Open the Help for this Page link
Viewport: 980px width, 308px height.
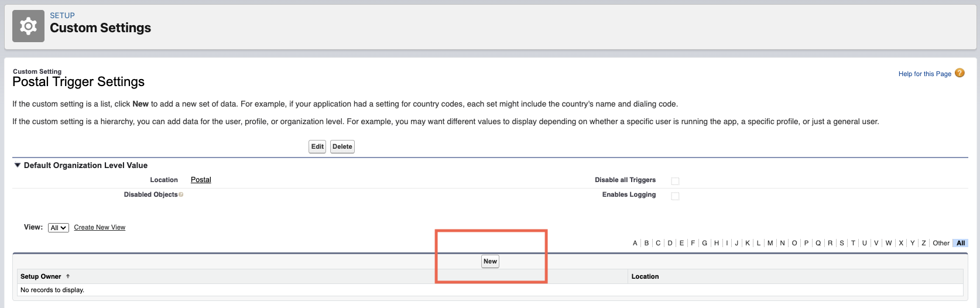point(924,74)
